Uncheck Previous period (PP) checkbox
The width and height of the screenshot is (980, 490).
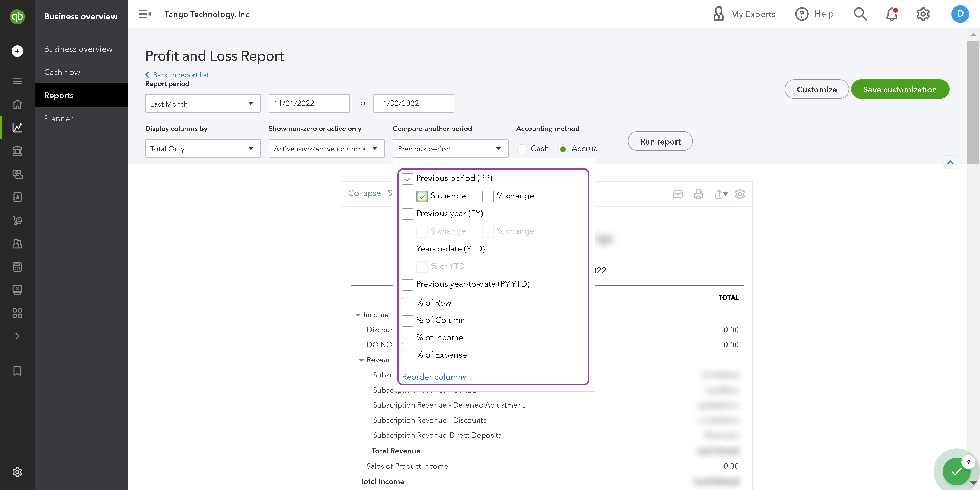tap(408, 179)
